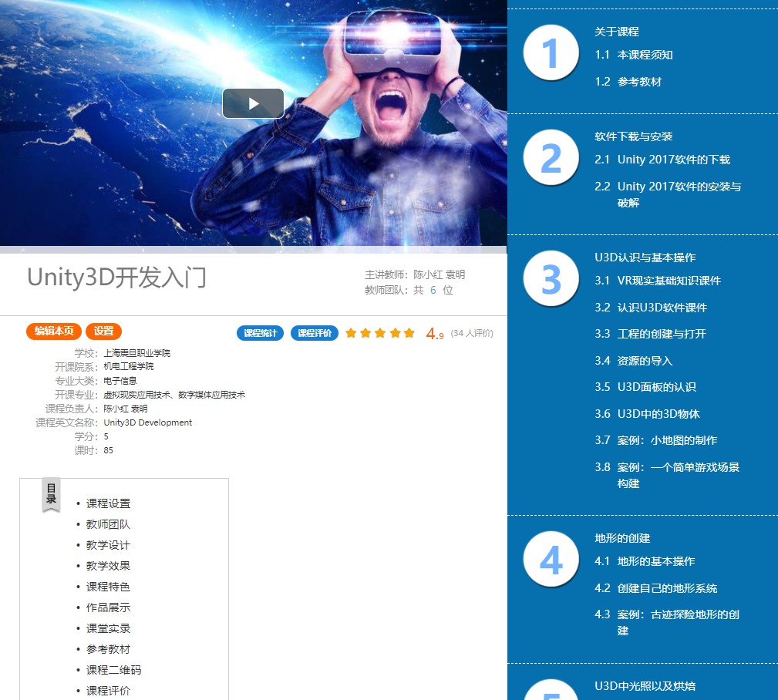778x700 pixels.
Task: Click the fifth orange rating star
Action: [x=409, y=333]
